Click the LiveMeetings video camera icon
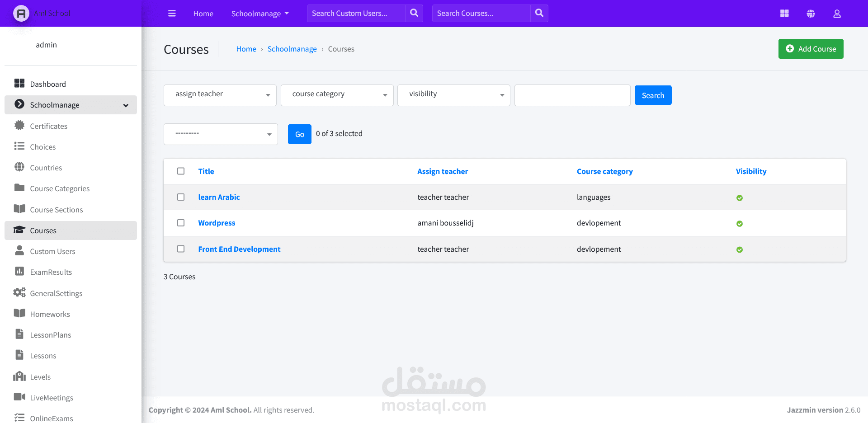Image resolution: width=868 pixels, height=423 pixels. pos(19,397)
